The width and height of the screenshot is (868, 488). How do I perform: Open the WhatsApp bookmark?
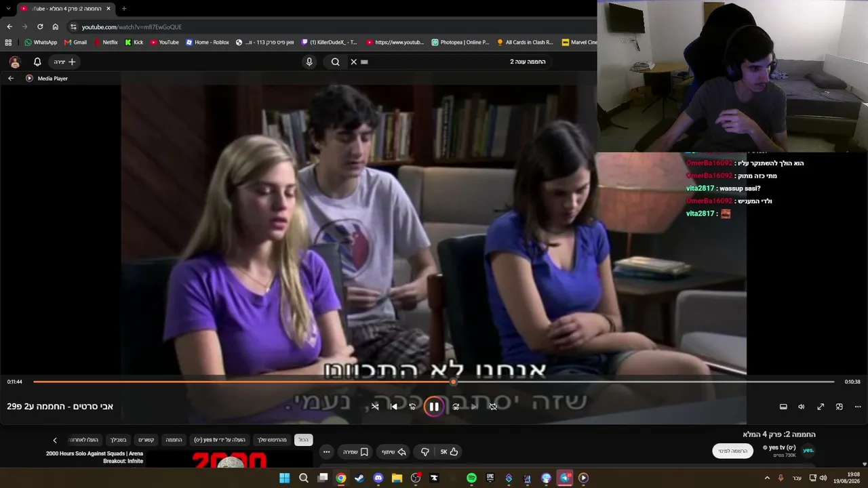click(41, 42)
